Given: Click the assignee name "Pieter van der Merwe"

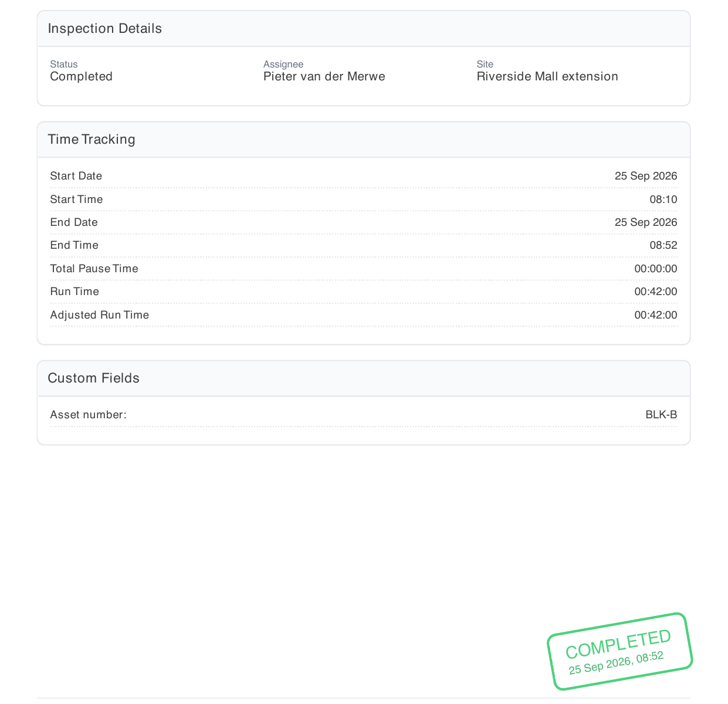Looking at the screenshot, I should pyautogui.click(x=324, y=76).
